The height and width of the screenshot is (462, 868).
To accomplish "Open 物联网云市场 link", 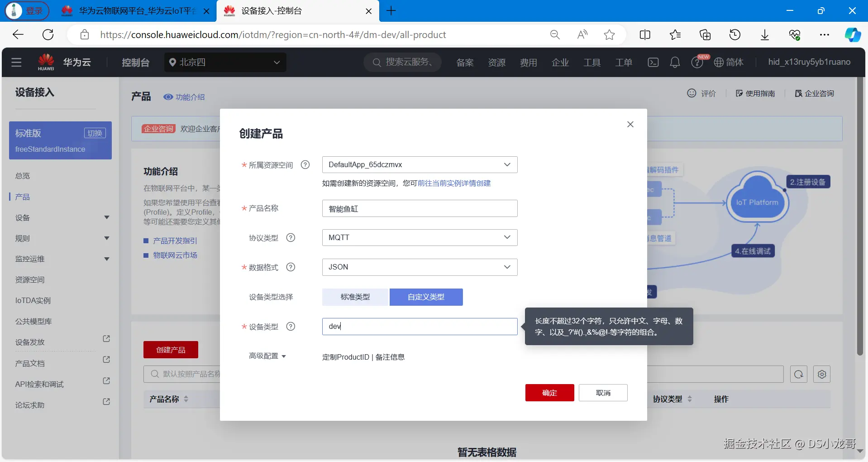I will point(175,255).
